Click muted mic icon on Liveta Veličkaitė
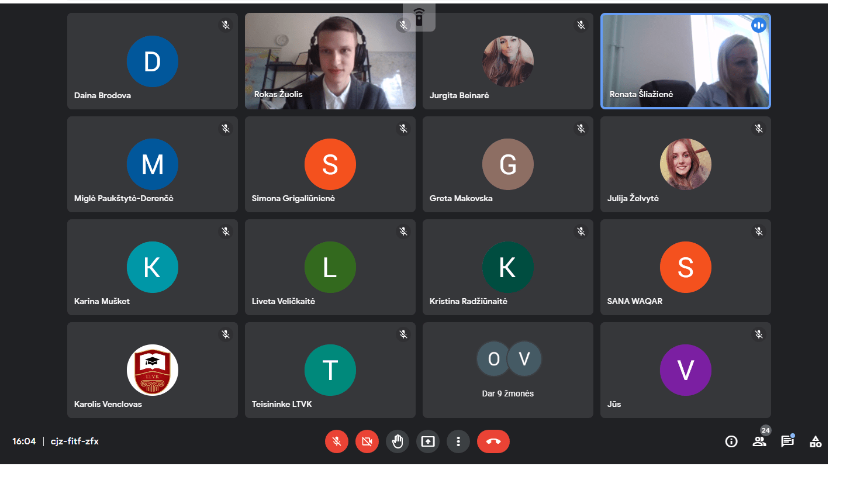This screenshot has height=504, width=843. pos(403,231)
